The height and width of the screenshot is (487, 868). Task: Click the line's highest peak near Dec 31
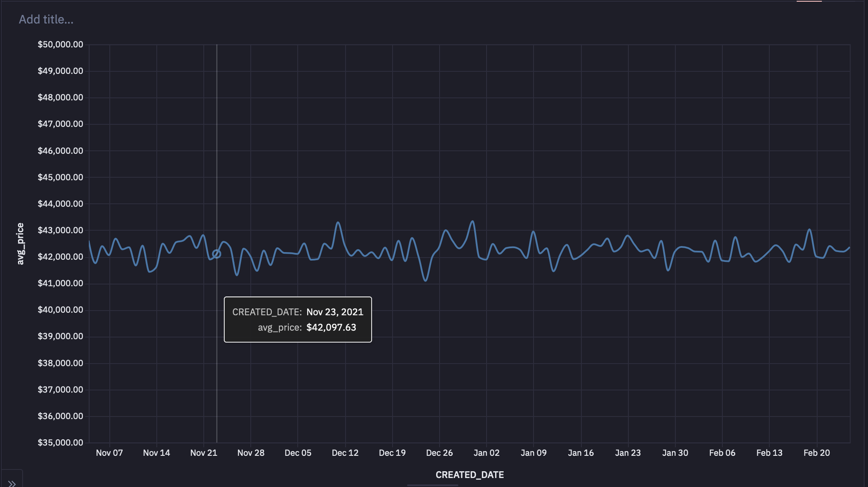point(473,221)
